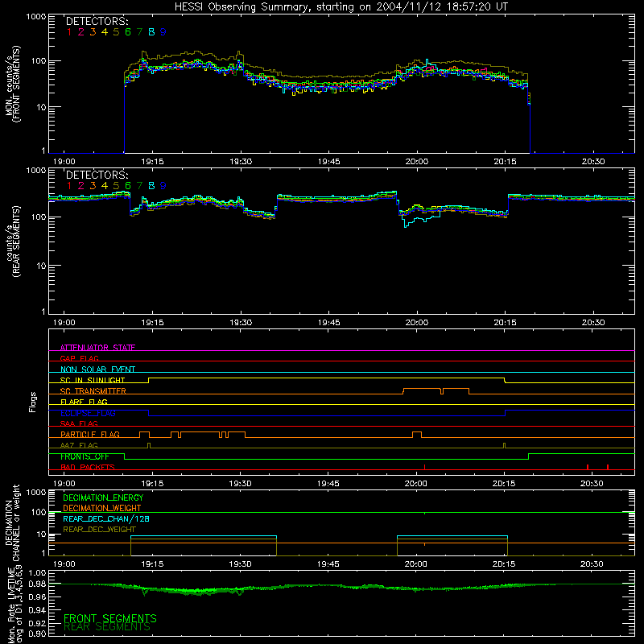Select the BAD_PACKETS flag label

pos(88,467)
